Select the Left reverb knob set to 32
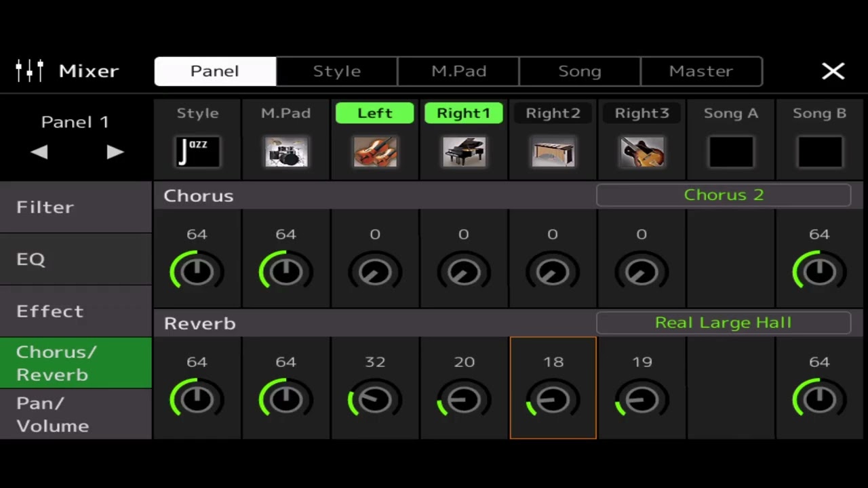 click(375, 399)
